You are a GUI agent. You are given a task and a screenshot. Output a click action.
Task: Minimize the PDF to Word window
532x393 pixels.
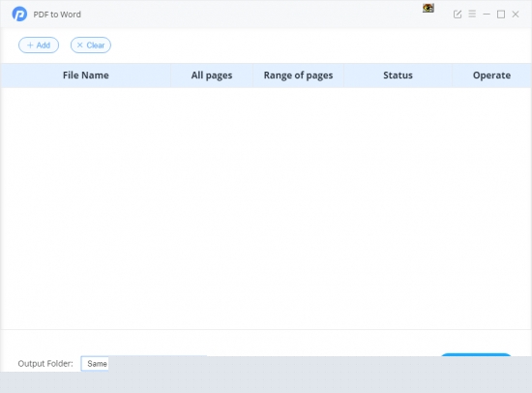click(x=487, y=15)
